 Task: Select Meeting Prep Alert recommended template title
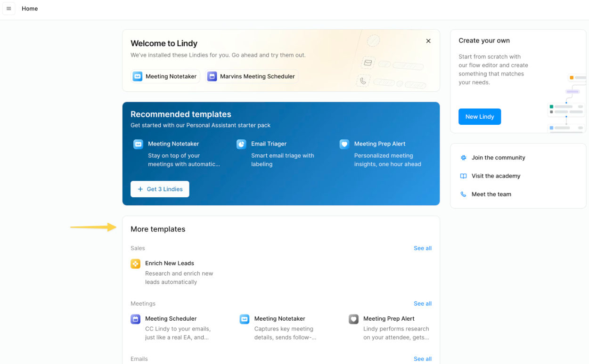click(380, 144)
